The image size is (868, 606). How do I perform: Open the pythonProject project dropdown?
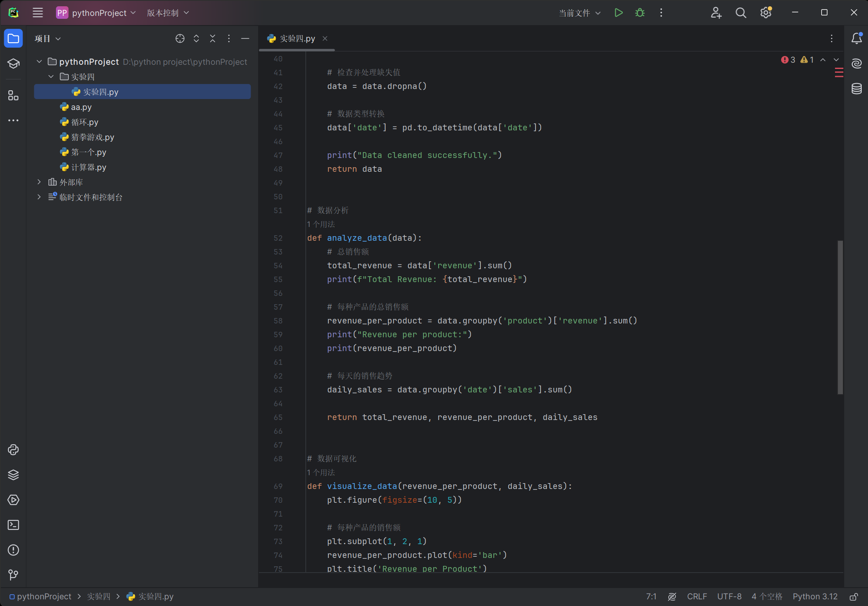96,13
